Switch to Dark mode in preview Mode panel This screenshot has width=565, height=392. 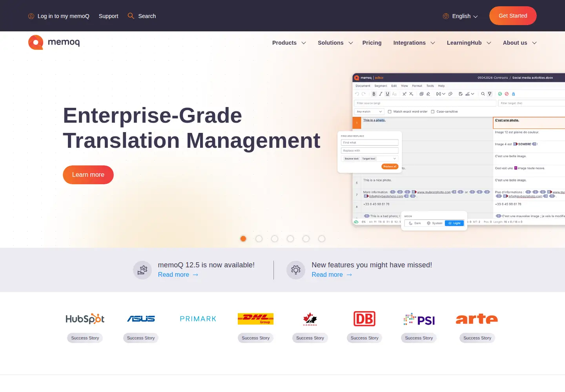coord(415,223)
